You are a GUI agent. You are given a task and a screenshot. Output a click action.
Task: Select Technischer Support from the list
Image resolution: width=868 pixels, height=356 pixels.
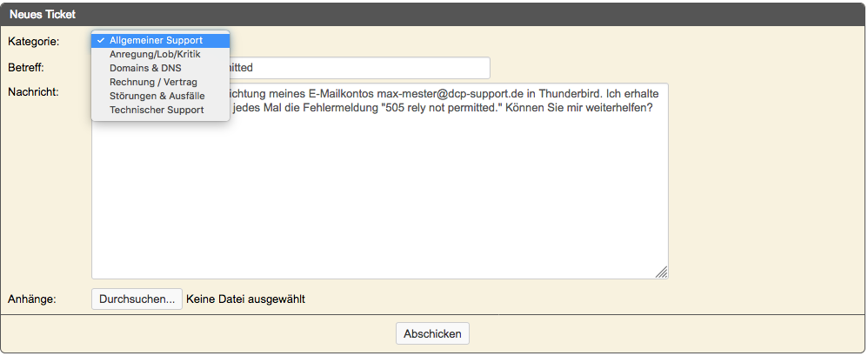coord(161,110)
